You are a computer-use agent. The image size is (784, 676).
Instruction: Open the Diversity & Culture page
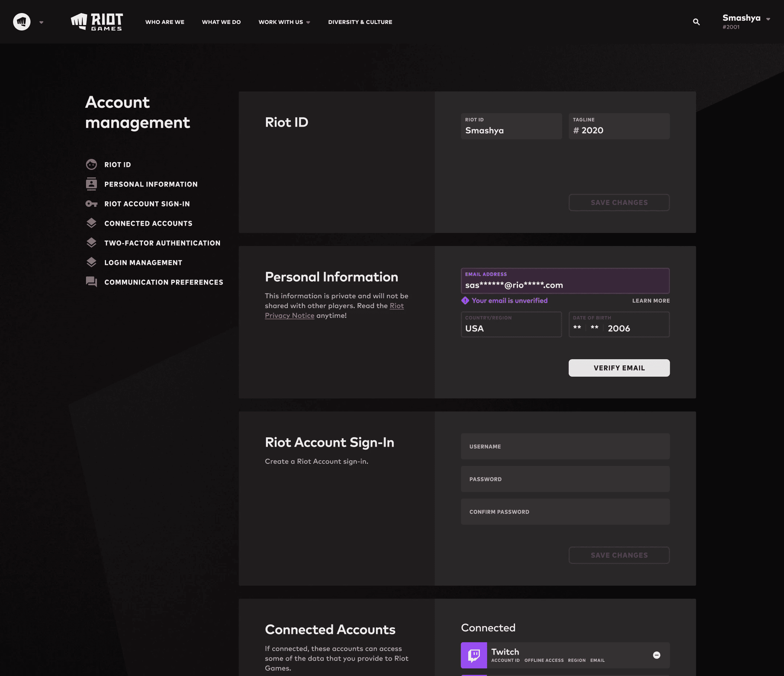(x=360, y=22)
